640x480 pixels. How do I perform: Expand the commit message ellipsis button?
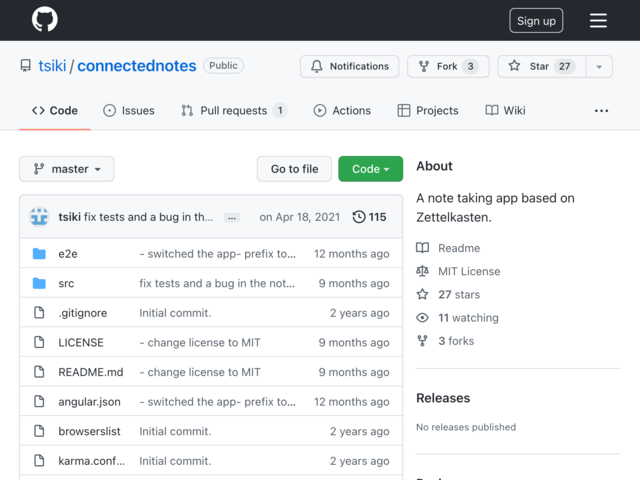click(232, 218)
